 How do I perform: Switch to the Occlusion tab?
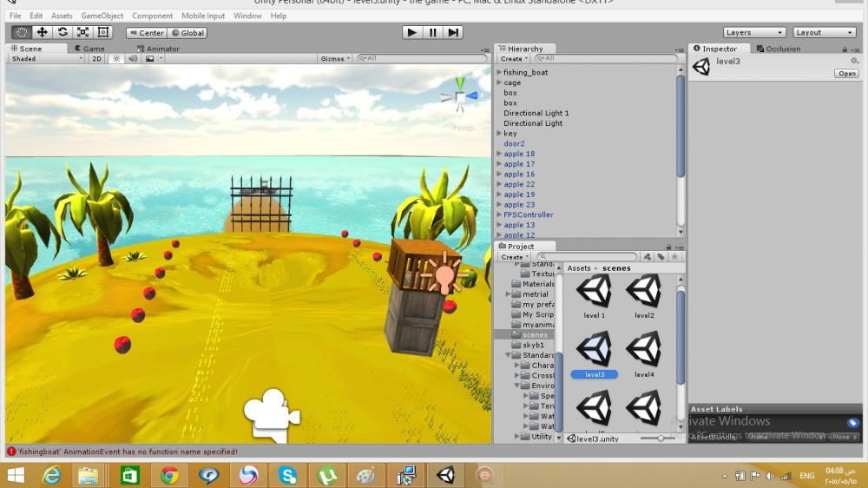click(x=779, y=48)
